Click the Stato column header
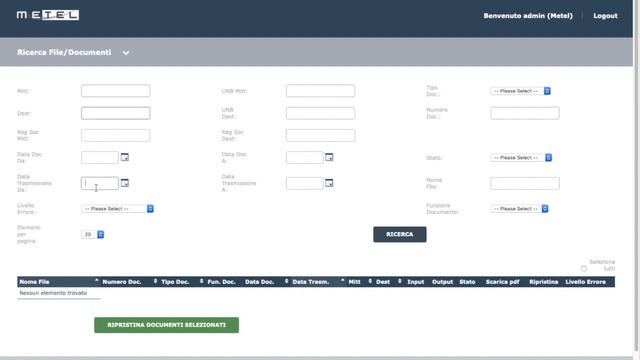The height and width of the screenshot is (360, 640). pyautogui.click(x=467, y=282)
